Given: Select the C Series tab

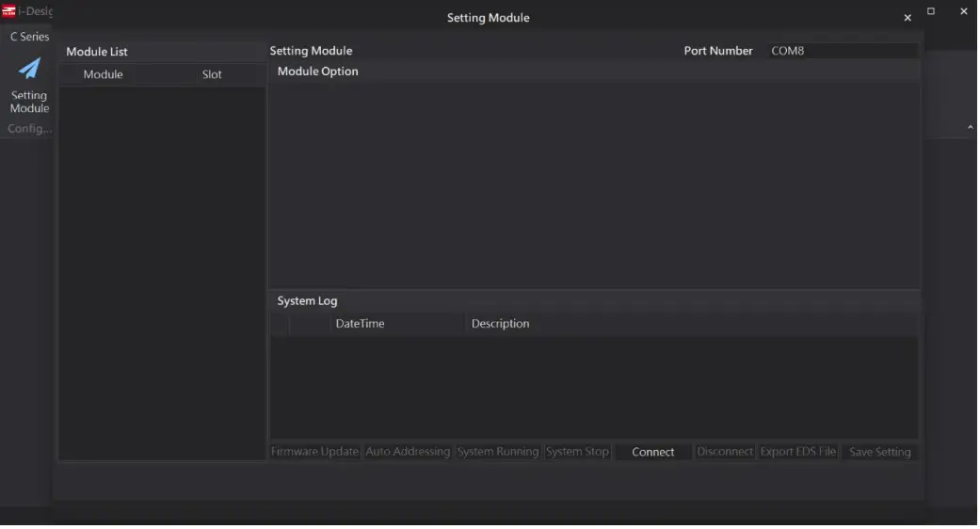Looking at the screenshot, I should pos(29,36).
